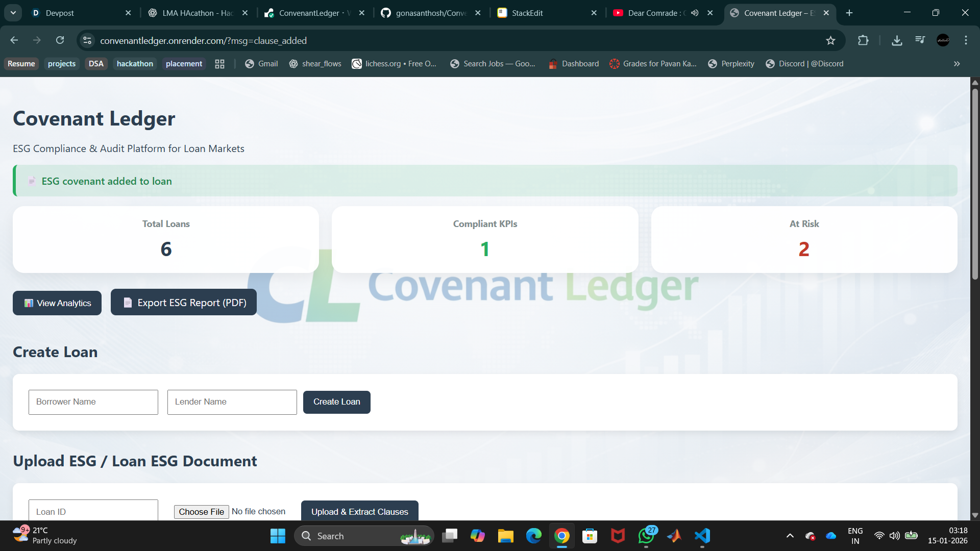Open WhatsApp from the taskbar
Image resolution: width=980 pixels, height=551 pixels.
pos(646,536)
